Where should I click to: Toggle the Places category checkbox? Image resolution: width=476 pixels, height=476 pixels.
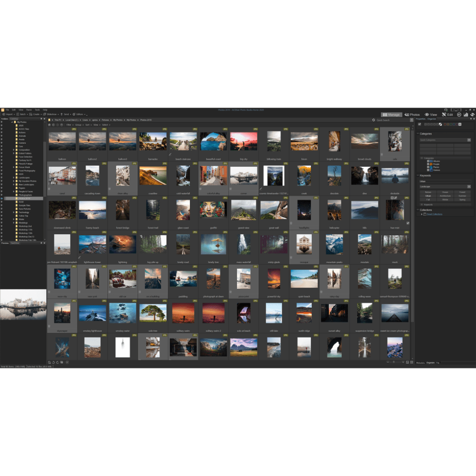pos(428,167)
